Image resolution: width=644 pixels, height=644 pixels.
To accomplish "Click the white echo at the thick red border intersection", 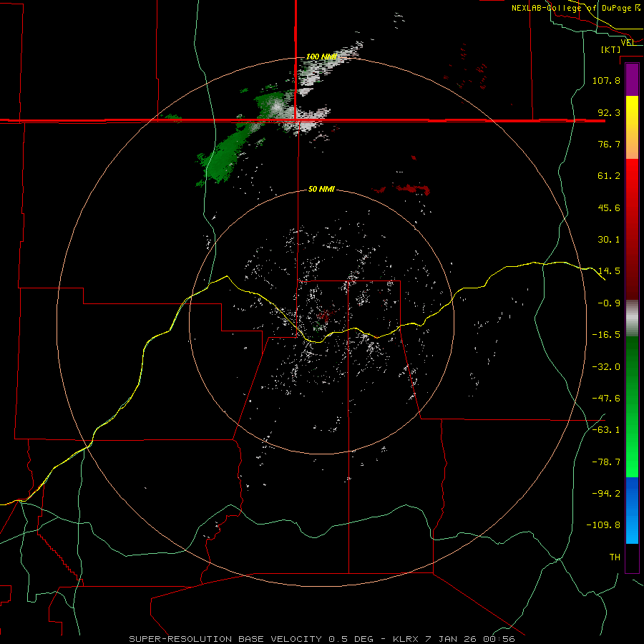I will click(302, 122).
